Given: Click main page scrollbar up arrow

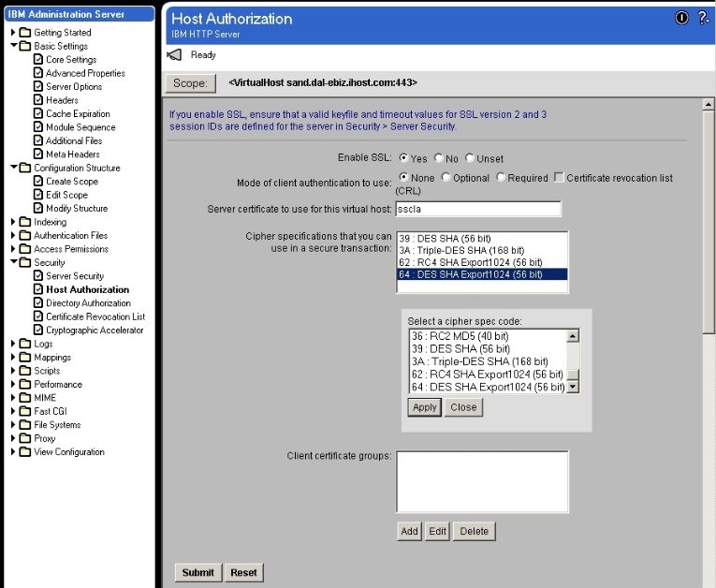Looking at the screenshot, I should [708, 104].
